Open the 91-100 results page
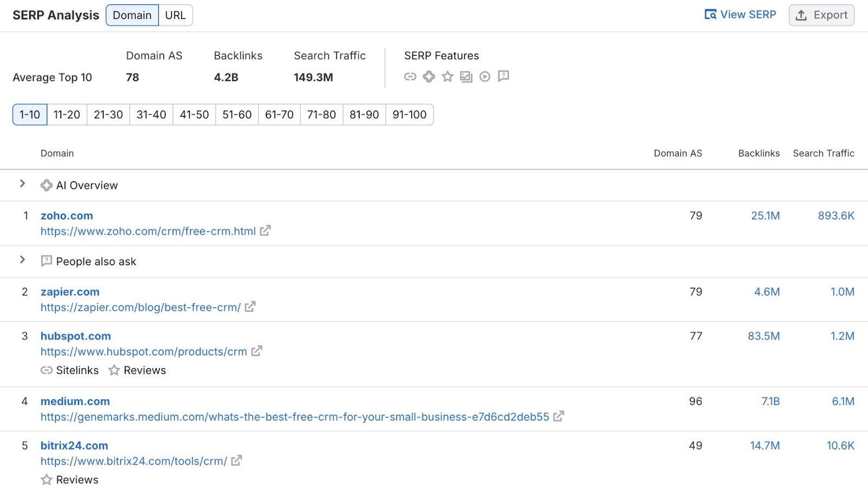The height and width of the screenshot is (494, 868). pyautogui.click(x=409, y=114)
